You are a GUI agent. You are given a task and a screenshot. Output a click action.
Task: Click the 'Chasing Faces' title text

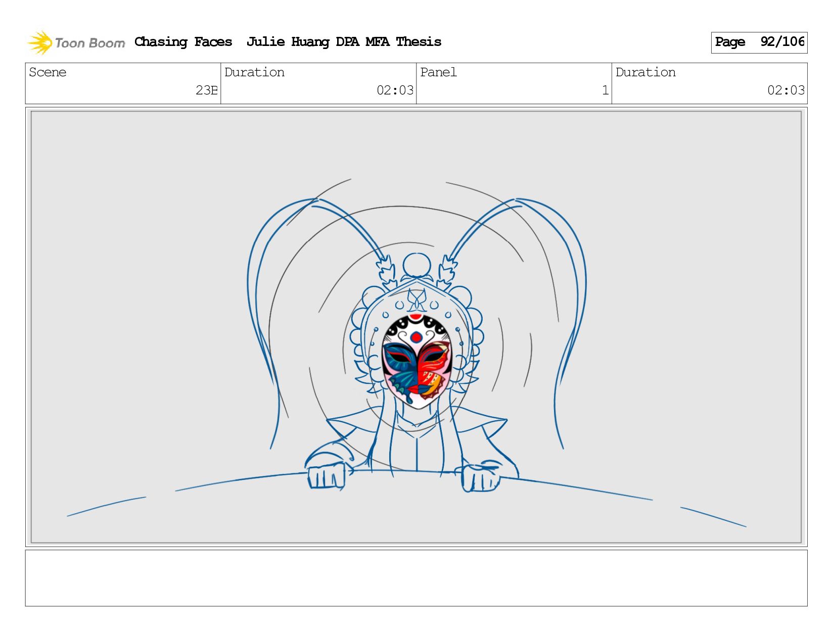183,42
